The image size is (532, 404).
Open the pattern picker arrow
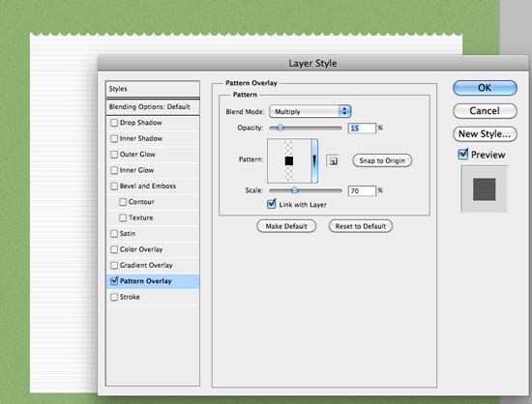coord(314,160)
